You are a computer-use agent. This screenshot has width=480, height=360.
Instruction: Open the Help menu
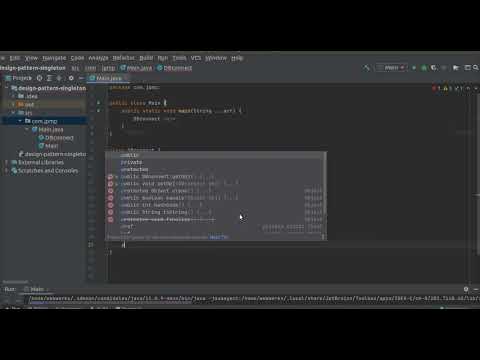[237, 58]
